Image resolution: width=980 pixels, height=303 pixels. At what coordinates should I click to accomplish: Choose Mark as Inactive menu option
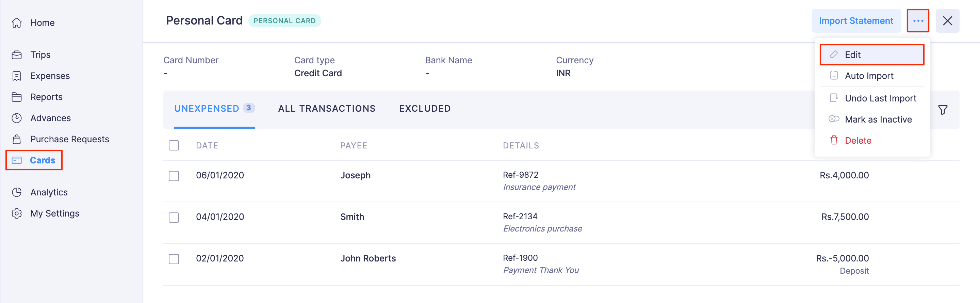878,119
